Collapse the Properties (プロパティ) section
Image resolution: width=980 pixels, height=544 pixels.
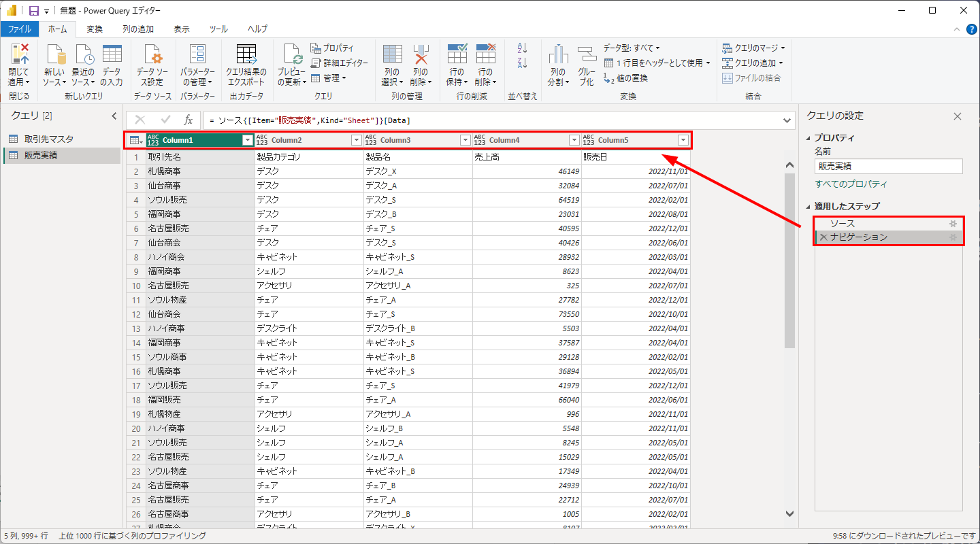[808, 137]
